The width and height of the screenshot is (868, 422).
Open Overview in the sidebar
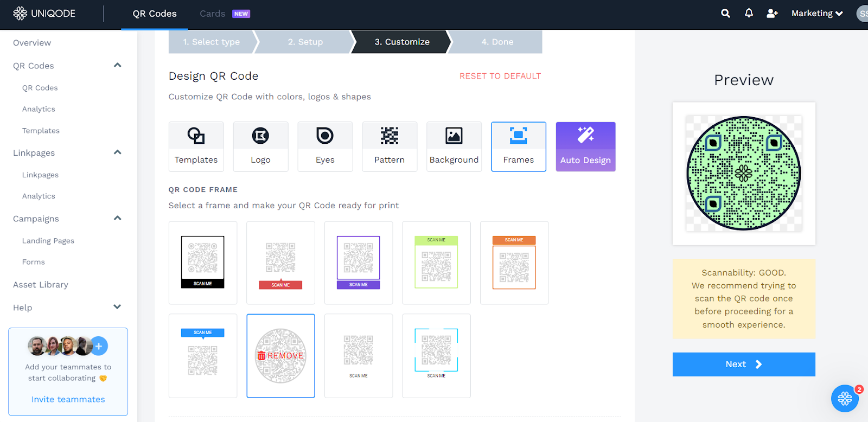[x=32, y=43]
